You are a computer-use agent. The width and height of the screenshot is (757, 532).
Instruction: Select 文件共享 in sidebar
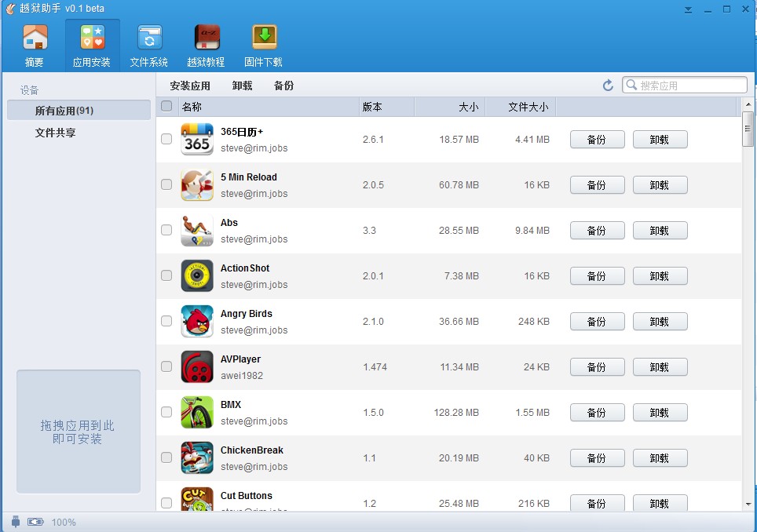tap(56, 133)
